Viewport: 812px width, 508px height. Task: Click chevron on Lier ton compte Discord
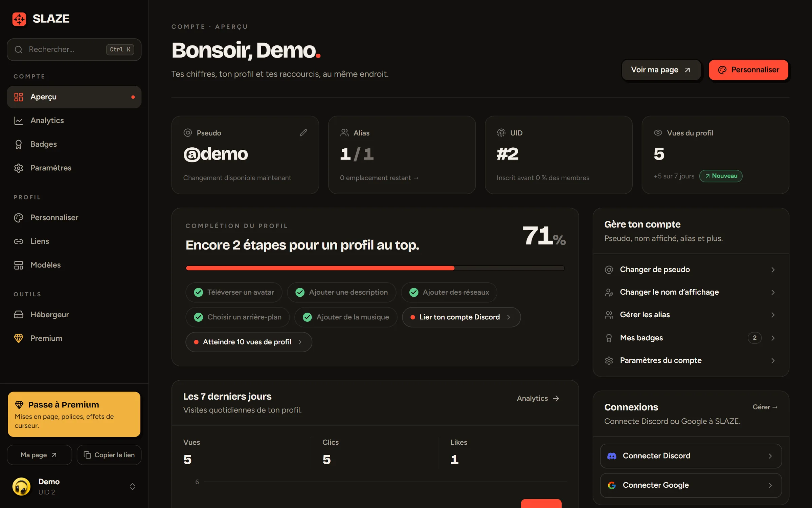509,317
